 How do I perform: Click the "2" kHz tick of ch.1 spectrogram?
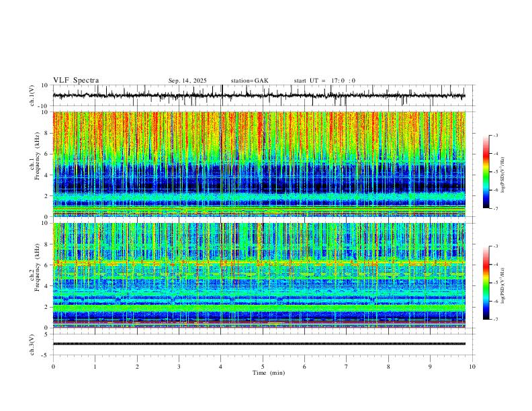tap(47, 195)
